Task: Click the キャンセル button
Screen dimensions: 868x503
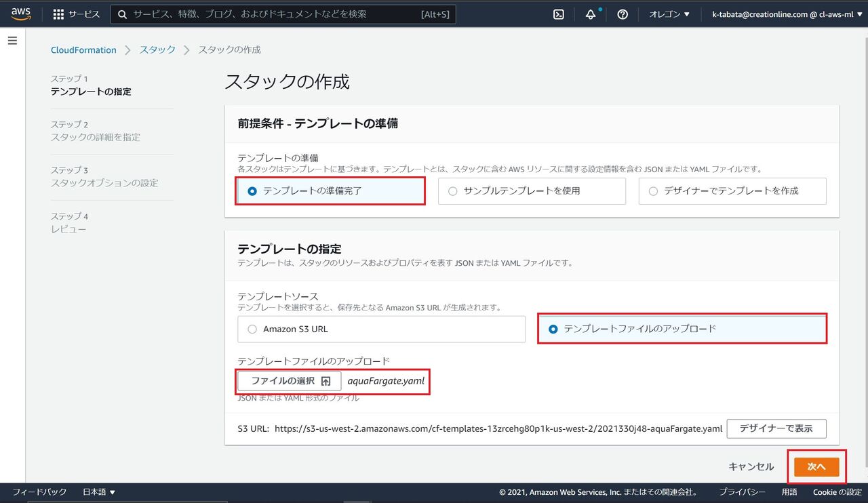Action: [751, 466]
